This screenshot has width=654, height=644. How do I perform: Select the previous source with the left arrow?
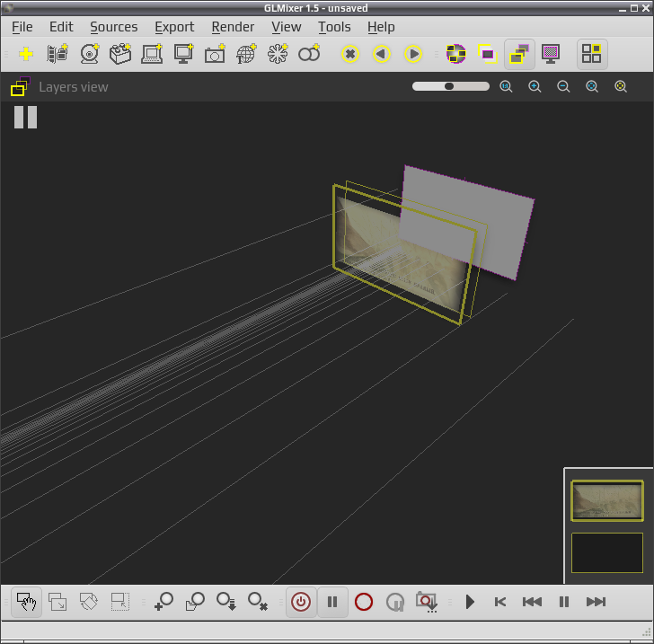[x=382, y=54]
